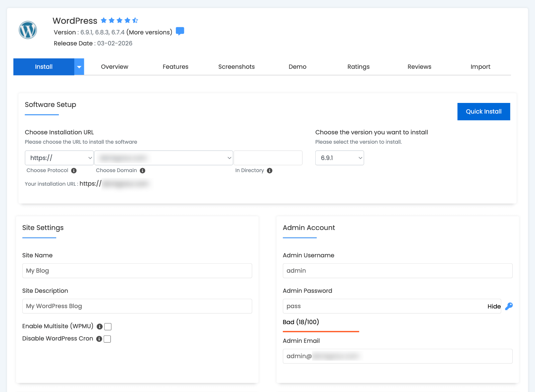The width and height of the screenshot is (535, 392).
Task: Open the Choose Domain dropdown
Action: [x=164, y=158]
